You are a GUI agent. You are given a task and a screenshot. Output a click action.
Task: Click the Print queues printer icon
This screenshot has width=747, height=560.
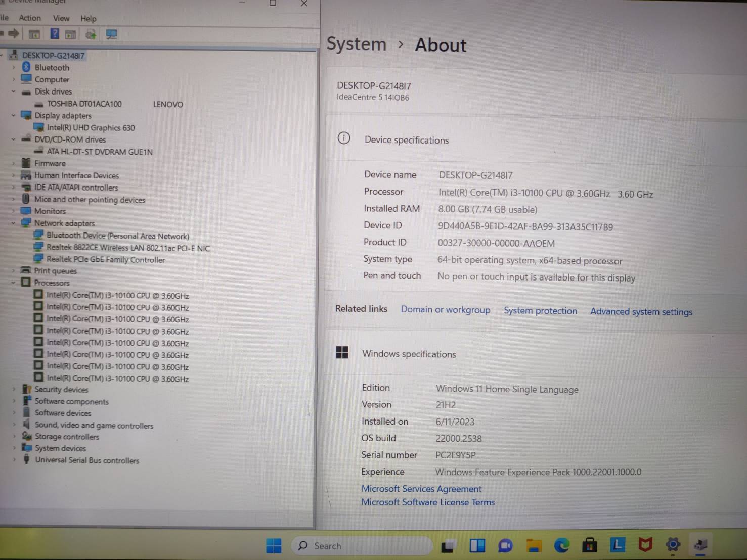pos(26,270)
